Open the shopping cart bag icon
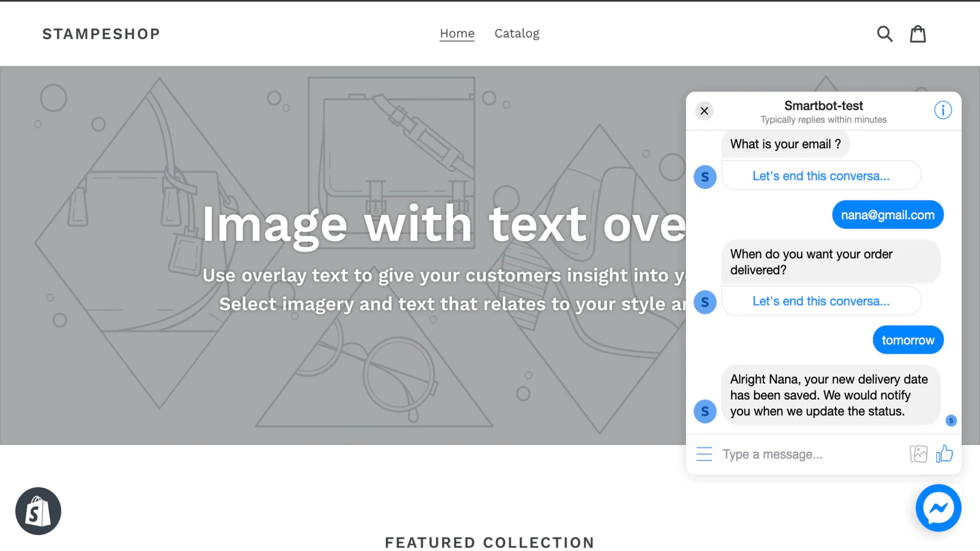This screenshot has height=551, width=980. pos(918,34)
